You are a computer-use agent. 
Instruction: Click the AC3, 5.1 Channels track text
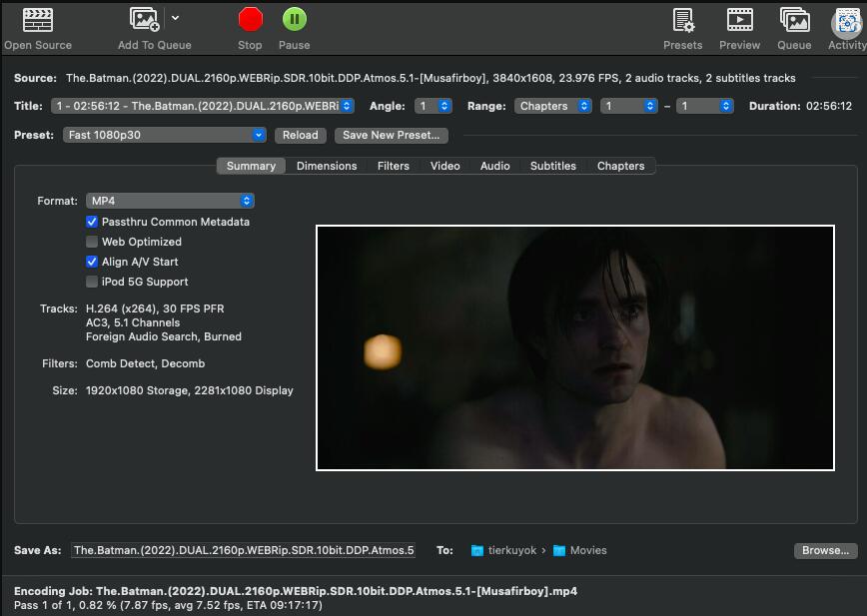coord(133,322)
